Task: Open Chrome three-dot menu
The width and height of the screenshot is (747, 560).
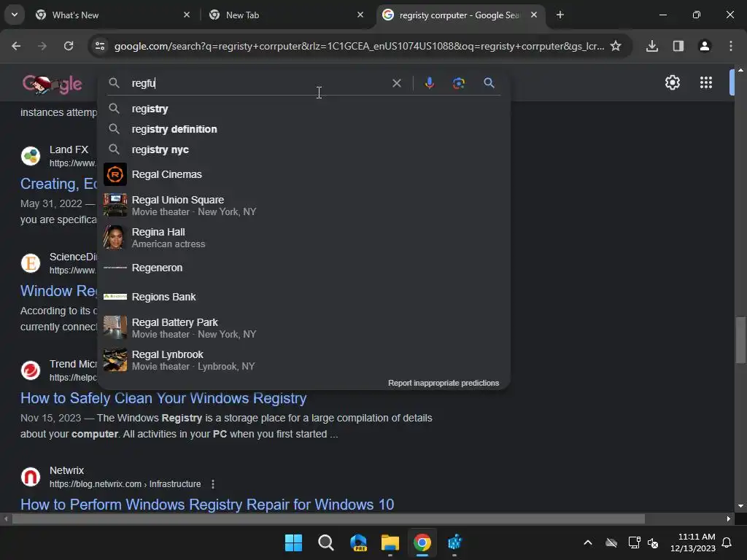Action: (731, 46)
